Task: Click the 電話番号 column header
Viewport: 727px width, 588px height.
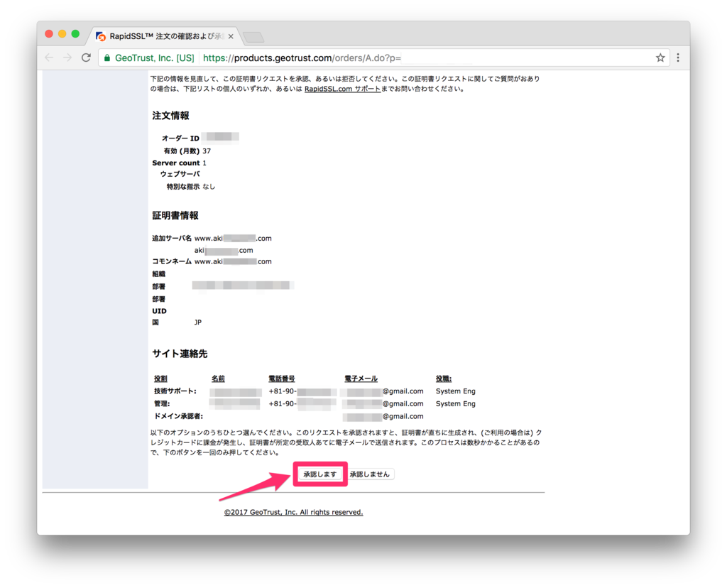Action: (281, 379)
